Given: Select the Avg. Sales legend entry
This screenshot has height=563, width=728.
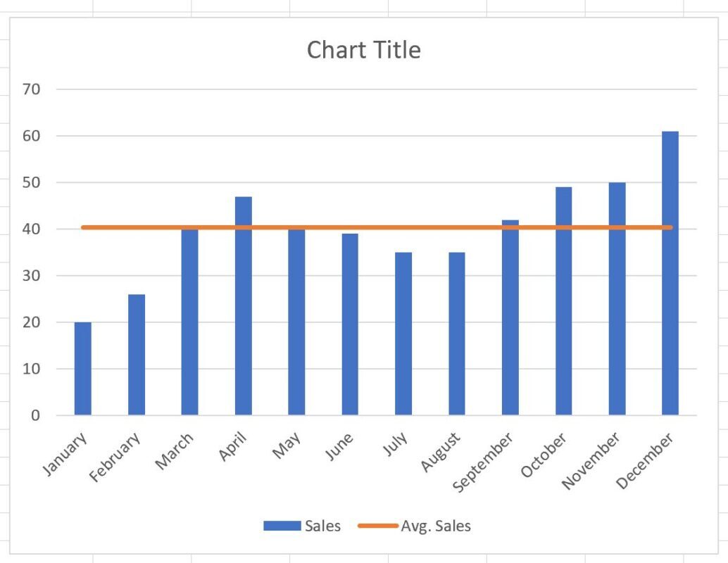Looking at the screenshot, I should click(415, 526).
